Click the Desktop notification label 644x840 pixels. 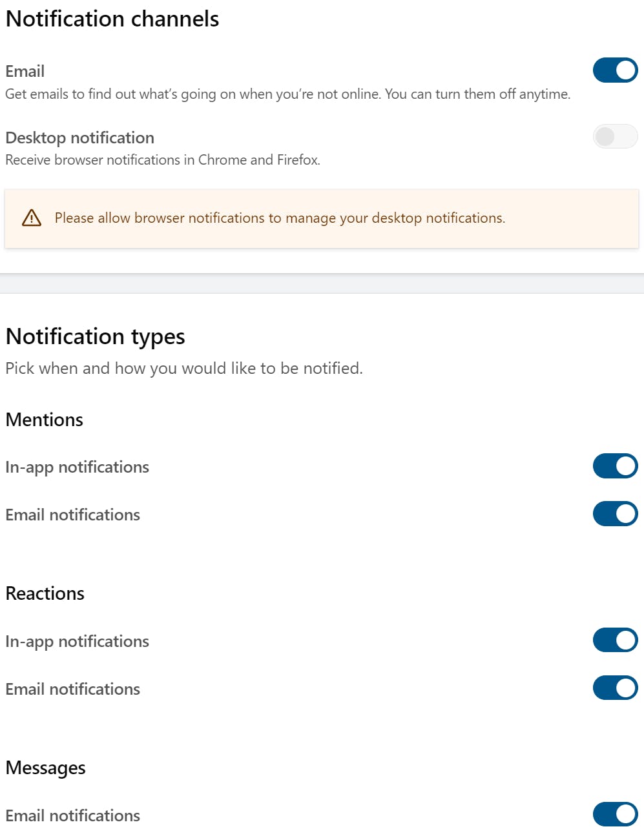(80, 138)
